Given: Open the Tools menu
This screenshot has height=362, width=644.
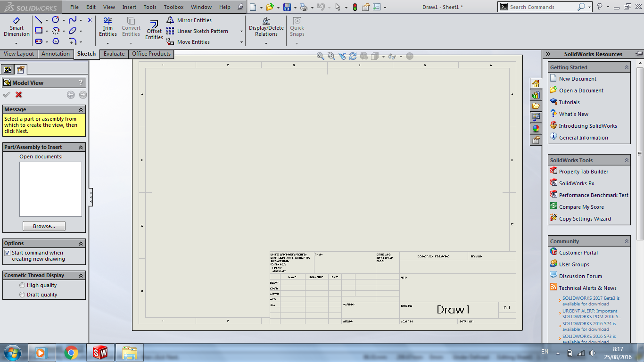Looking at the screenshot, I should click(x=150, y=7).
